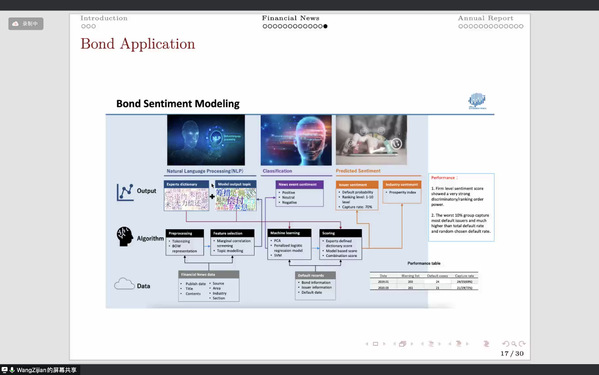Select first slide dot under Introduction
The image size is (599, 375).
(x=83, y=26)
